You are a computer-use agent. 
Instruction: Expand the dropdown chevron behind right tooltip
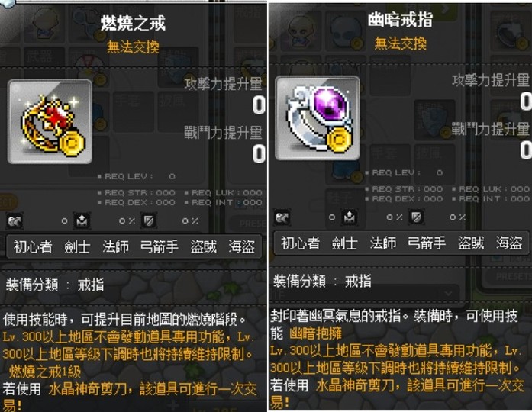point(449,293)
